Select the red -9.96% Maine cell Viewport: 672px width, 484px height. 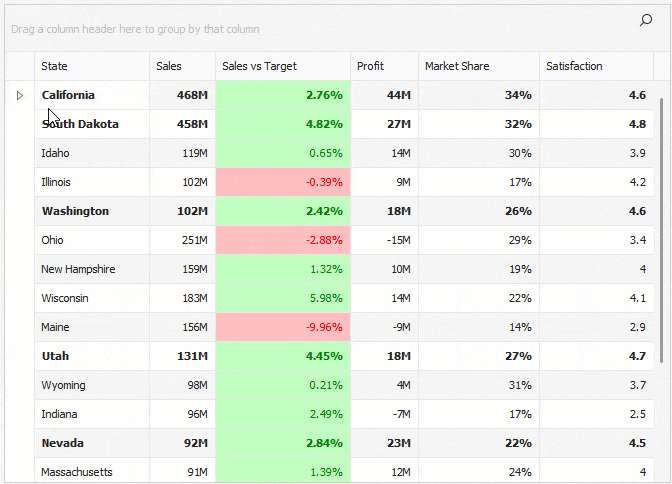point(282,327)
